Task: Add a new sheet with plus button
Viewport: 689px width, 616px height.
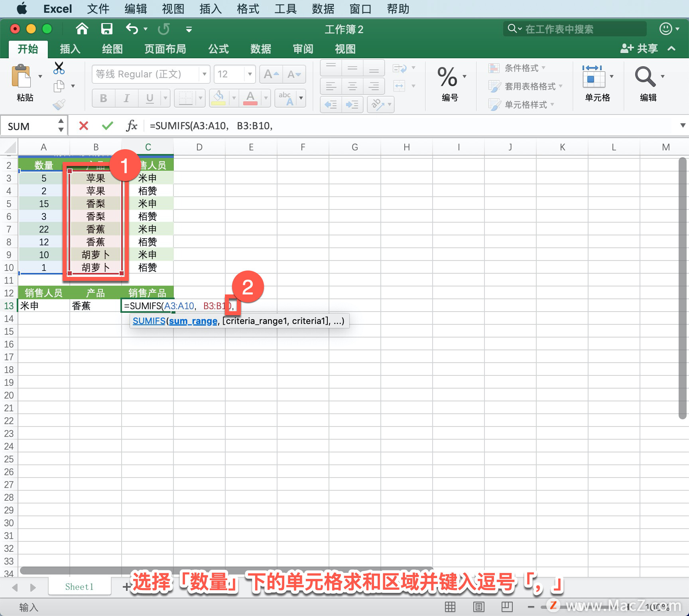Action: pyautogui.click(x=126, y=586)
